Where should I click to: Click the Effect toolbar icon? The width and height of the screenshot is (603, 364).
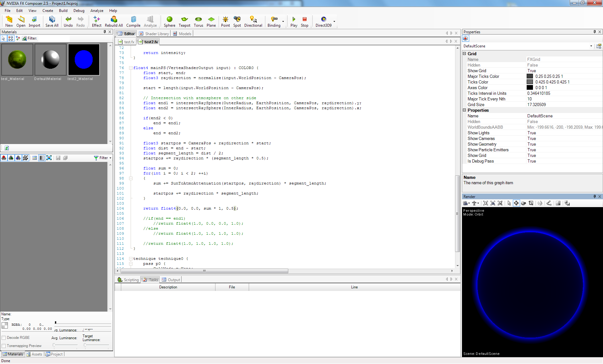(96, 21)
